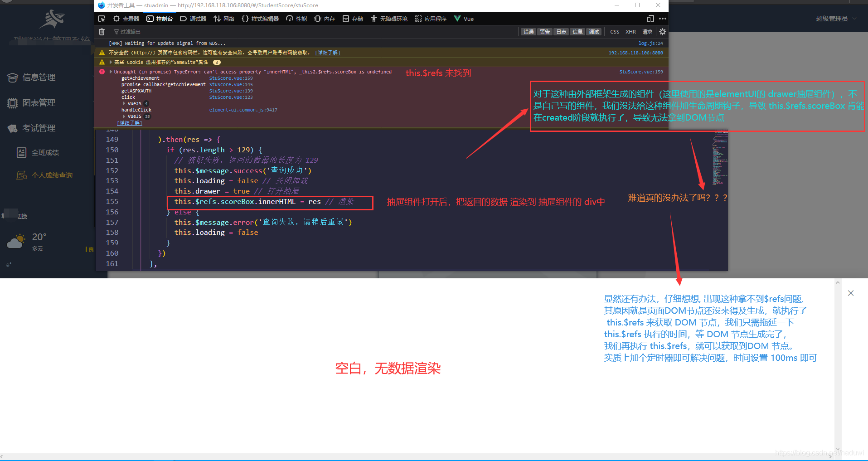Toggle the 信息 info filter
The width and height of the screenshot is (868, 461).
pyautogui.click(x=577, y=32)
